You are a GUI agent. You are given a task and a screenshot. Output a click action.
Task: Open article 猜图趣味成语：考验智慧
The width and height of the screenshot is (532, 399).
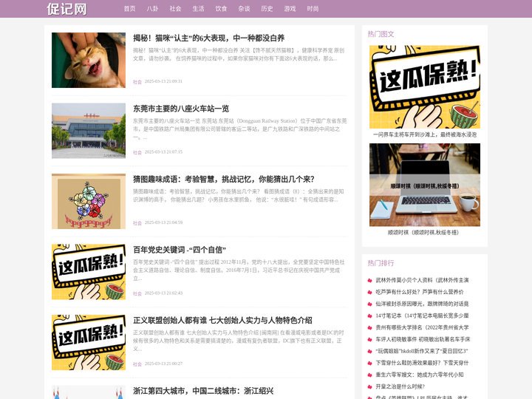pyautogui.click(x=224, y=179)
